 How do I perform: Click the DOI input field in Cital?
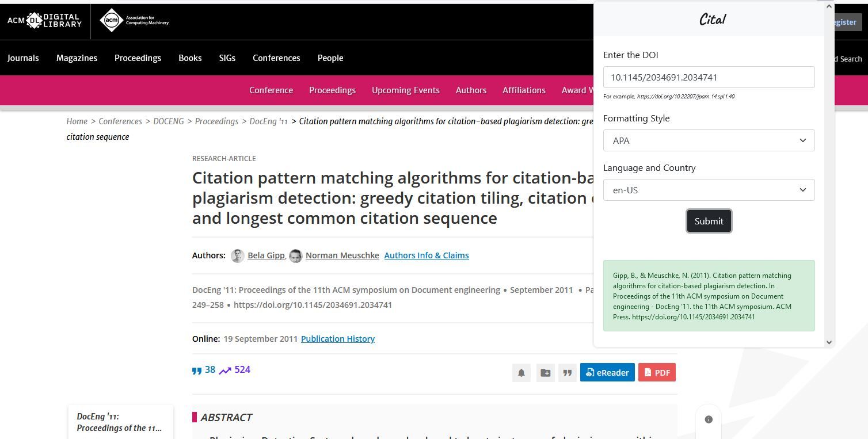709,77
